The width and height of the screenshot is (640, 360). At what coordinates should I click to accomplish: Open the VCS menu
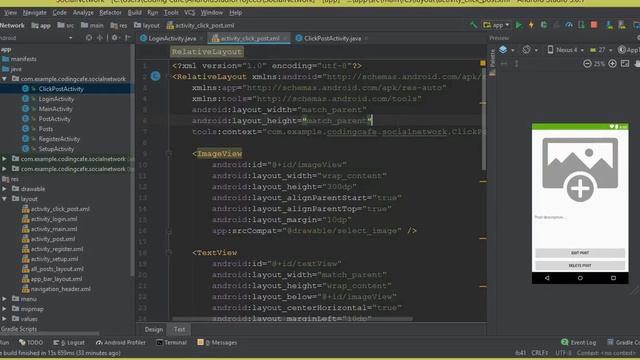click(x=189, y=13)
